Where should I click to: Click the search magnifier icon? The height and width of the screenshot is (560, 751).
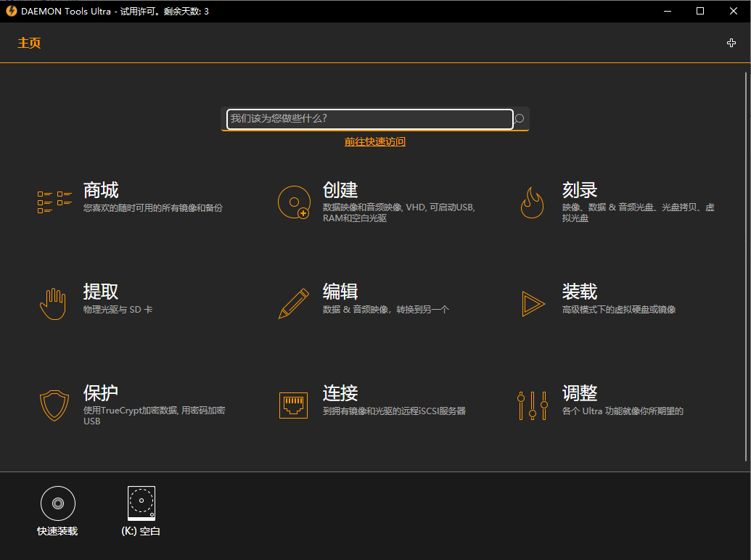coord(520,118)
